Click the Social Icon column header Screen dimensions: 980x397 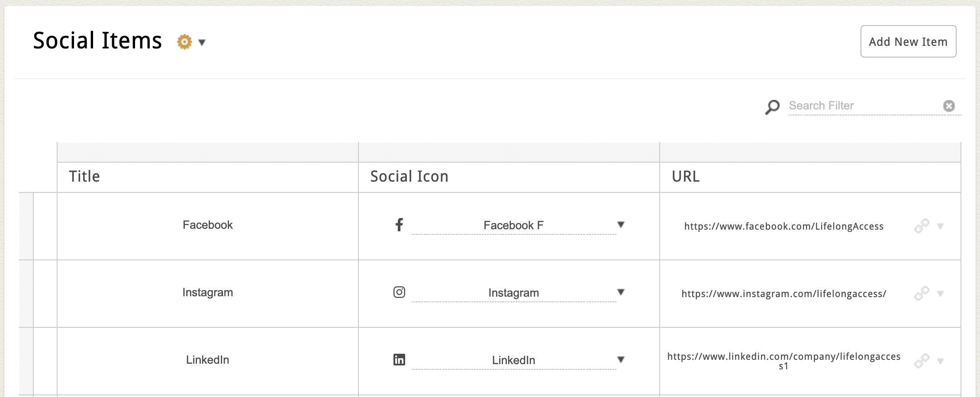coord(409,176)
